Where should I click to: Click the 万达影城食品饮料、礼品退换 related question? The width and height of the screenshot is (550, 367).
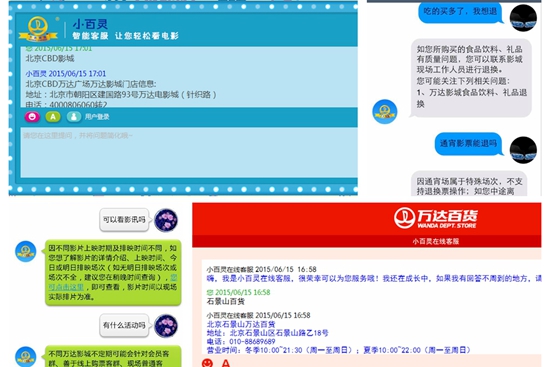472,98
